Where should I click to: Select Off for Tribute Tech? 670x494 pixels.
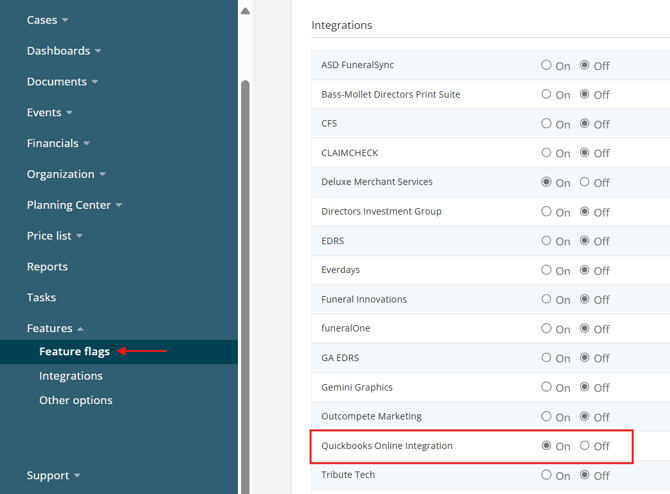pos(585,475)
